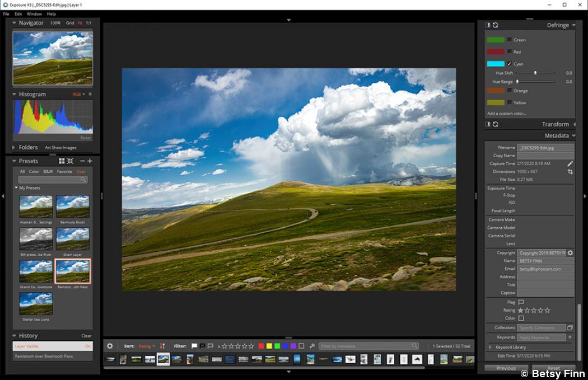Uncheck the Cyan defringe checkbox

tap(510, 63)
